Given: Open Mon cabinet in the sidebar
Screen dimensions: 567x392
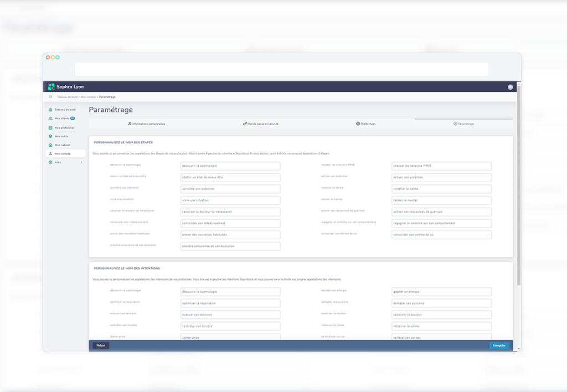Looking at the screenshot, I should pos(63,145).
